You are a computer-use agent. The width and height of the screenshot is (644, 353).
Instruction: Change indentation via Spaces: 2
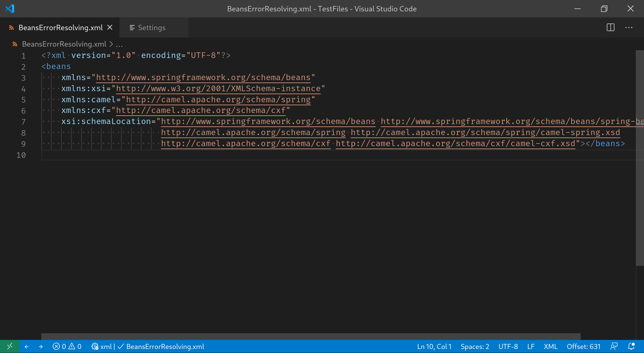click(x=475, y=347)
